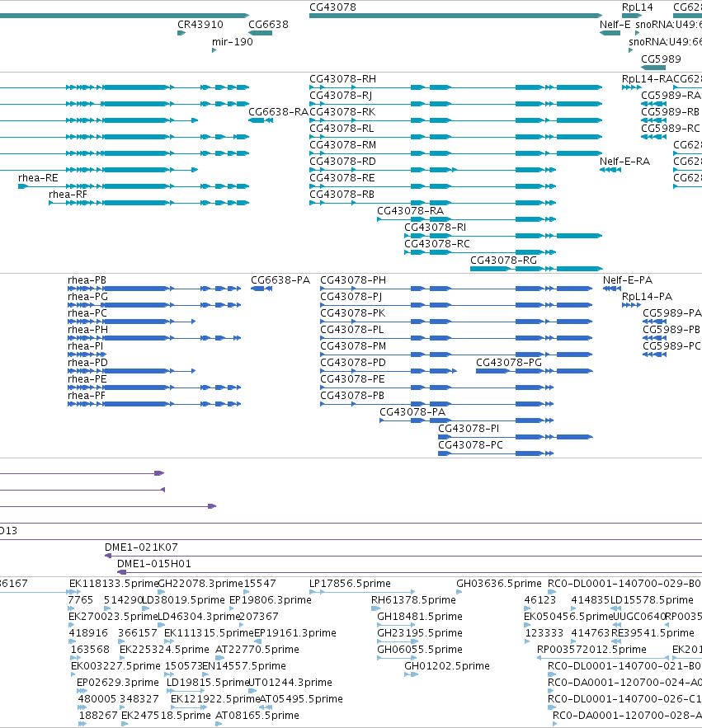Select protein rhea-PB
702x728 pixels.
(87, 280)
